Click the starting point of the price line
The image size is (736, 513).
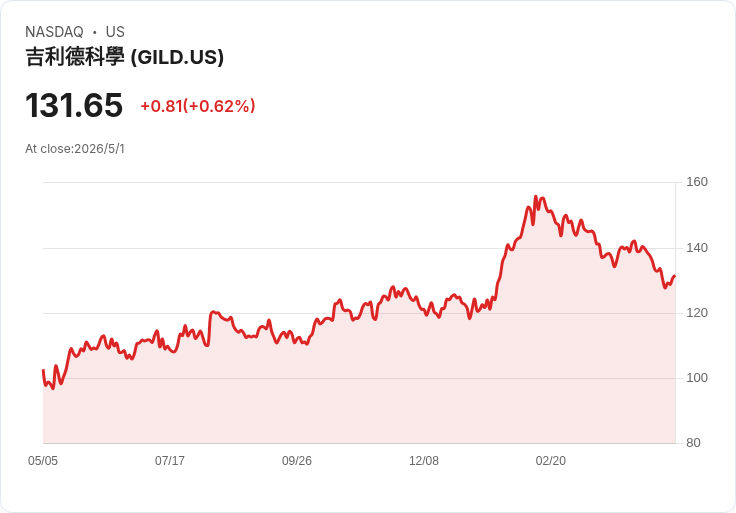(43, 370)
